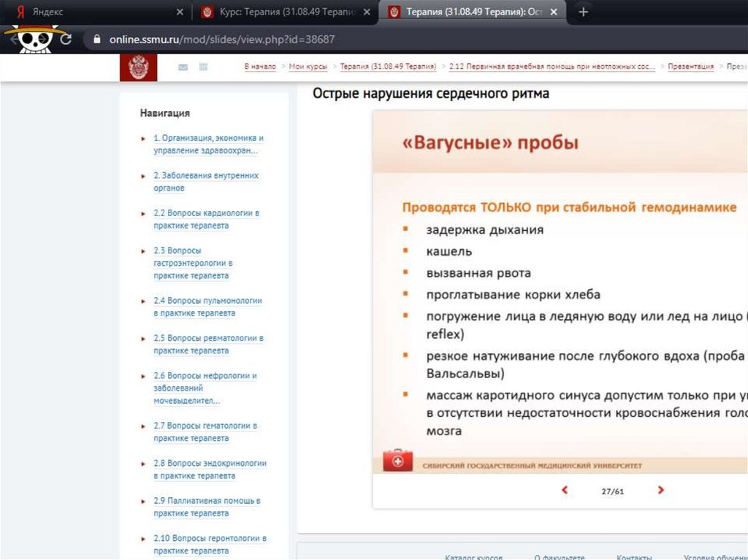The image size is (748, 560).
Task: Open 2.4 Вопросы пульмонологии section
Action: click(207, 307)
